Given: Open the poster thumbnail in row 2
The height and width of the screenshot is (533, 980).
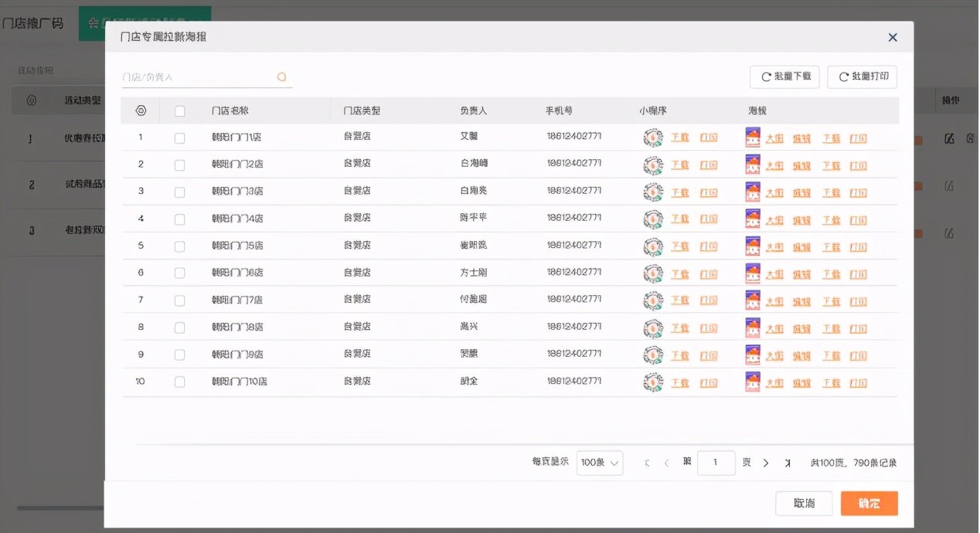Looking at the screenshot, I should [x=753, y=165].
